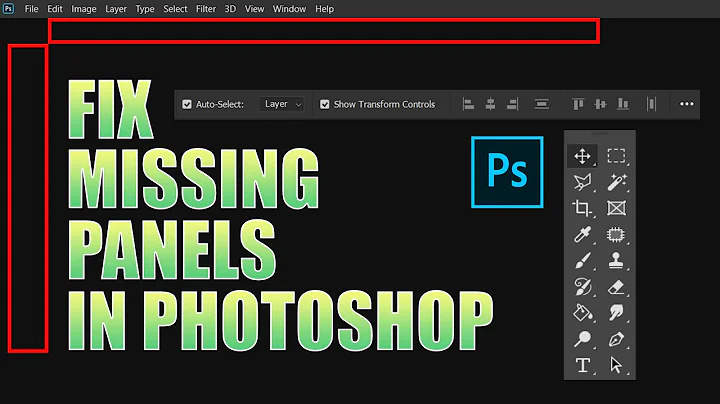Click Align horizontal centers icon

click(490, 104)
